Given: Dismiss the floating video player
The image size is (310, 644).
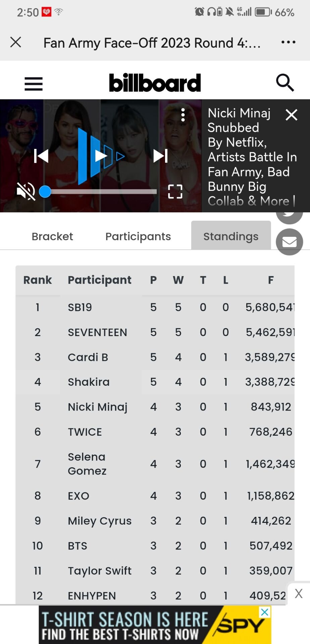Looking at the screenshot, I should (x=291, y=115).
